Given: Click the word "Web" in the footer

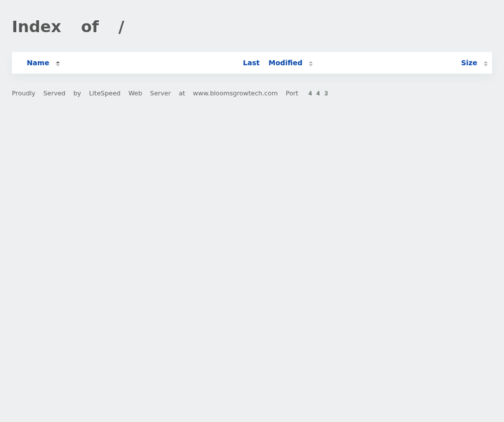Looking at the screenshot, I should pos(135,93).
